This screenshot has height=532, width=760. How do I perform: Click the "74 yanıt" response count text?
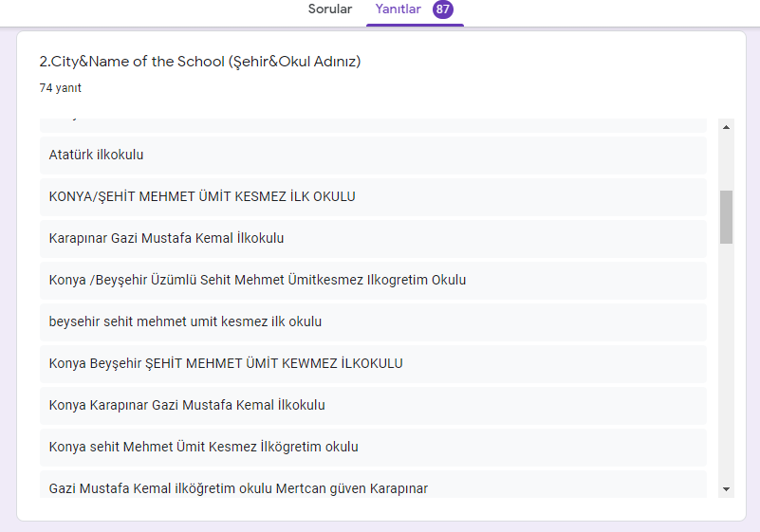pos(60,88)
